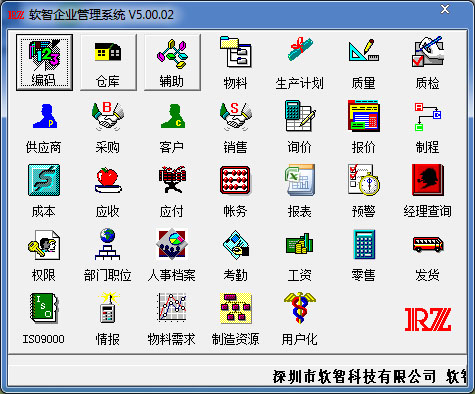Open the 编码 (coding) module
The height and width of the screenshot is (394, 475).
(44, 62)
